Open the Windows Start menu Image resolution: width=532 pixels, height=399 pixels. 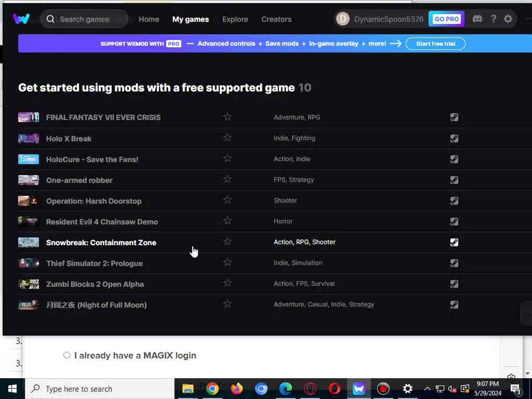pos(12,389)
